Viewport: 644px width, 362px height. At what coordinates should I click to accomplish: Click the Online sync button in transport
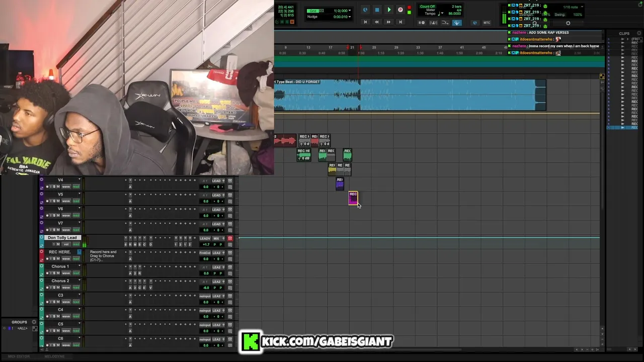coord(365,10)
